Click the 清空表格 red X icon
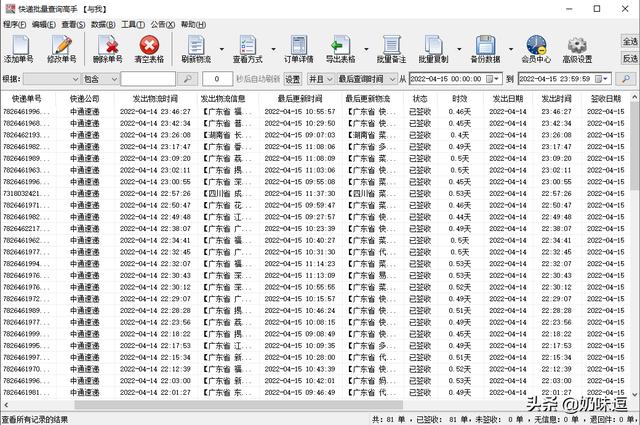Viewport: 640px width, 425px height. (149, 47)
